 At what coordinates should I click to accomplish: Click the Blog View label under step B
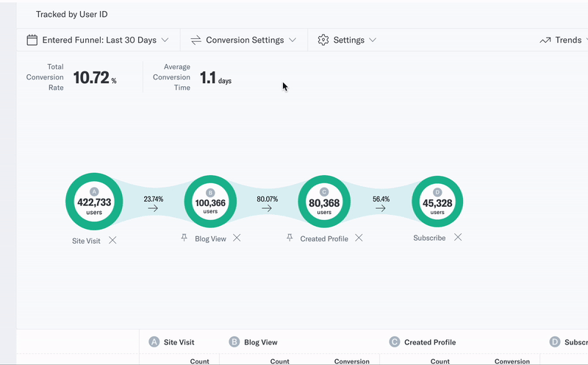[x=210, y=239]
